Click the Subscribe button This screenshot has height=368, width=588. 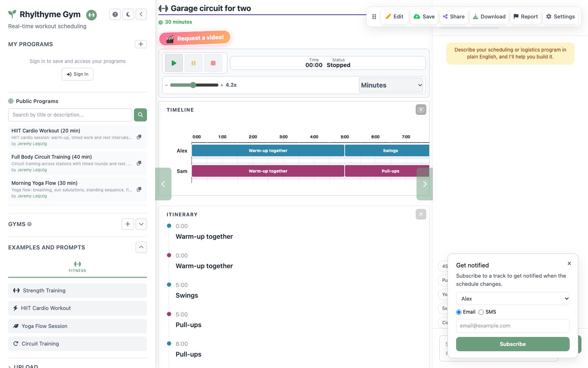pyautogui.click(x=513, y=344)
